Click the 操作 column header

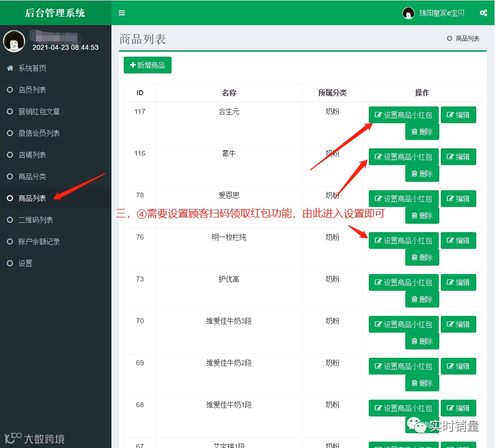(422, 93)
